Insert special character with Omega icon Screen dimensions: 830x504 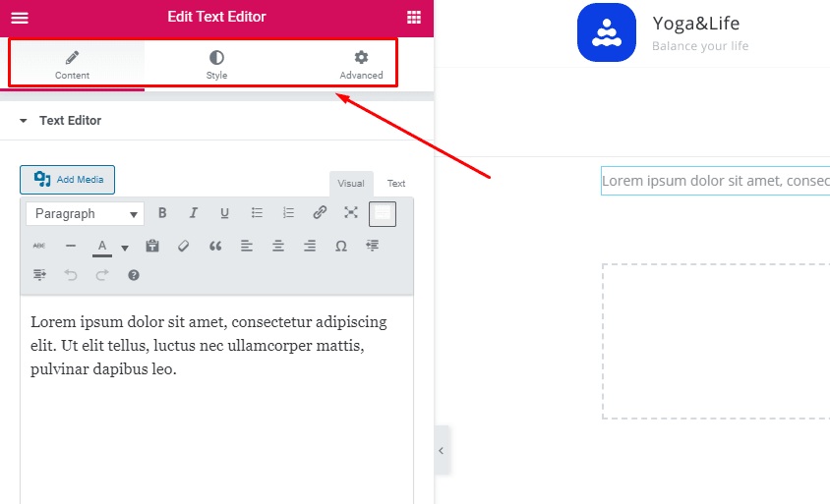point(340,246)
